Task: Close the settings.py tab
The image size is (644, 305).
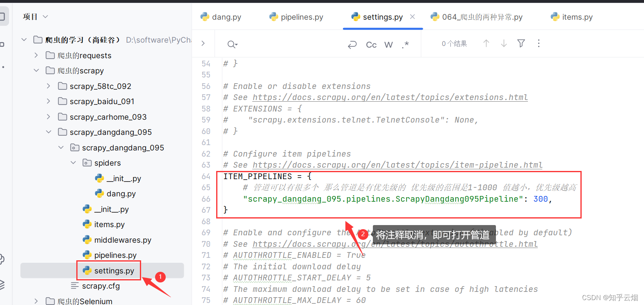Action: pyautogui.click(x=412, y=17)
